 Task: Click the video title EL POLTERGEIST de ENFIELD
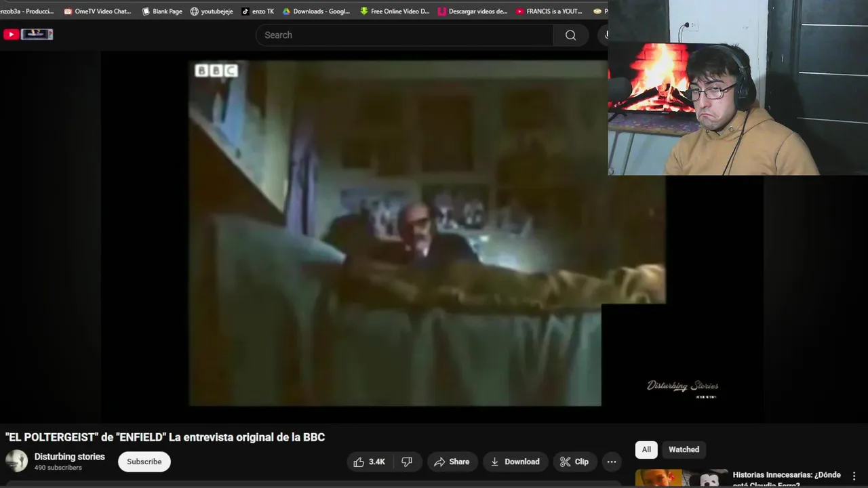(x=165, y=437)
